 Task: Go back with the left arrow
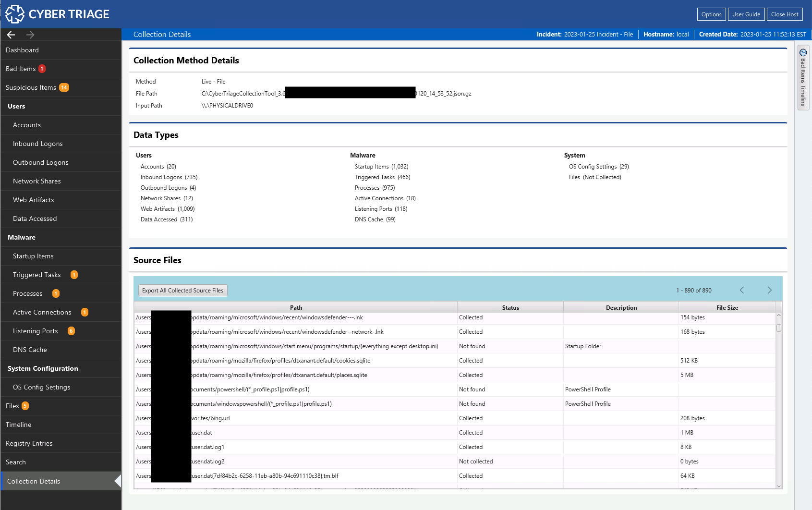[11, 35]
